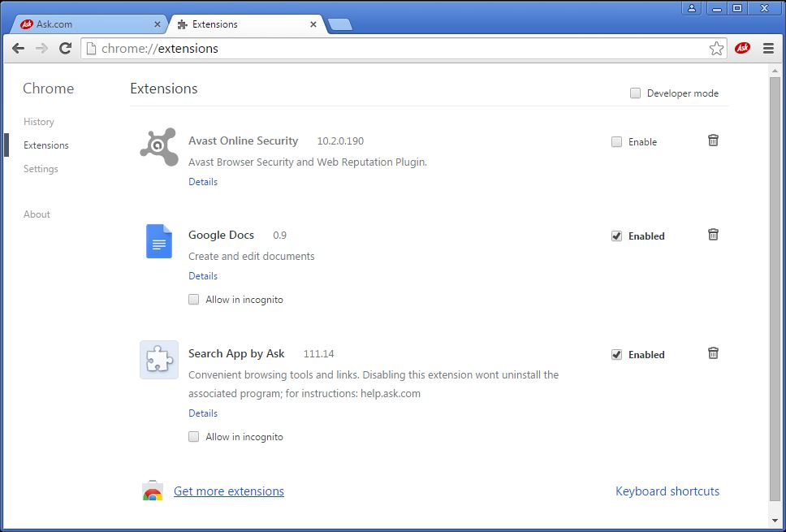Click the scrollbar down arrow
Viewport: 786px width, 532px height.
click(x=775, y=521)
